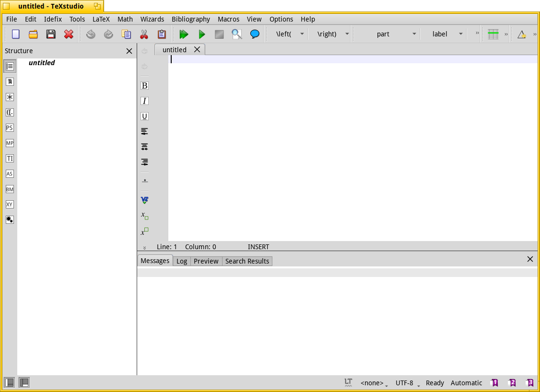The image size is (540, 392).
Task: Close the untitled editor tab
Action: click(197, 49)
